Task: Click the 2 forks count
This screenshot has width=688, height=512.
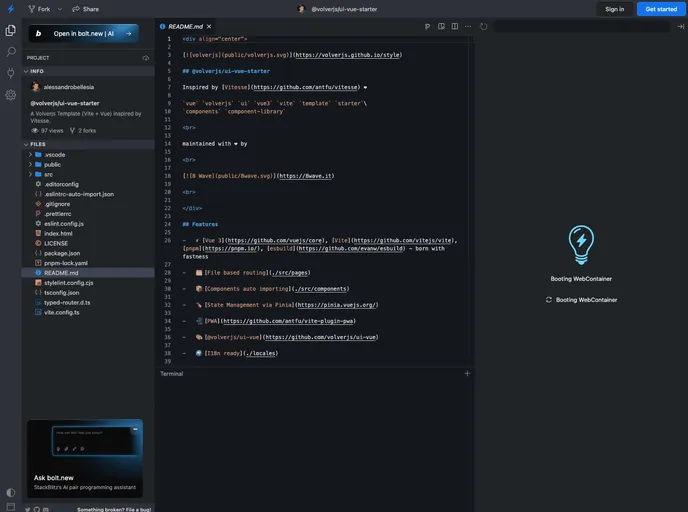Action: click(x=83, y=130)
